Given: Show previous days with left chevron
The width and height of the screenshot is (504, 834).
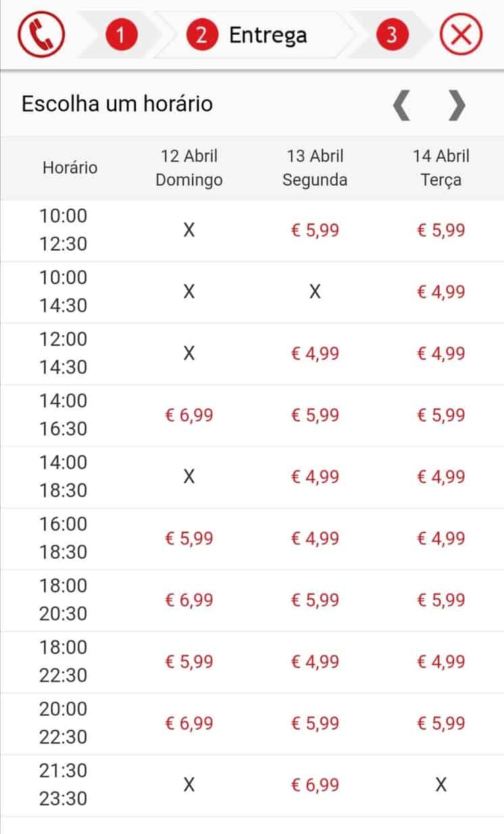Looking at the screenshot, I should 401,105.
